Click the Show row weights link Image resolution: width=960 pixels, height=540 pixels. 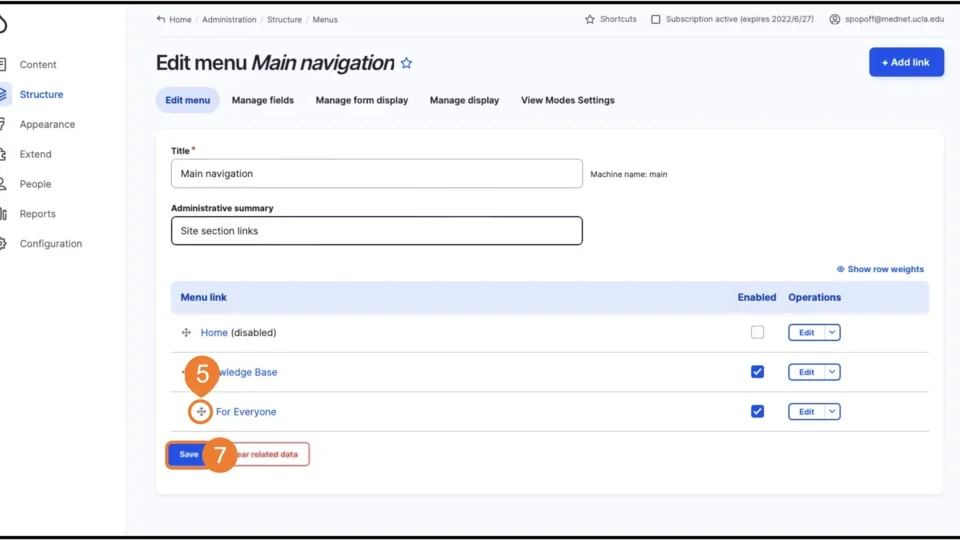(x=880, y=269)
